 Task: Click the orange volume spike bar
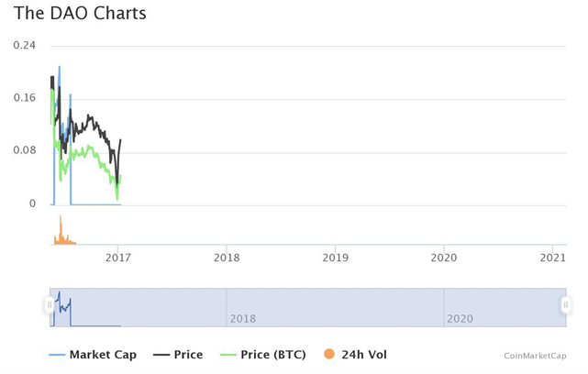point(61,230)
